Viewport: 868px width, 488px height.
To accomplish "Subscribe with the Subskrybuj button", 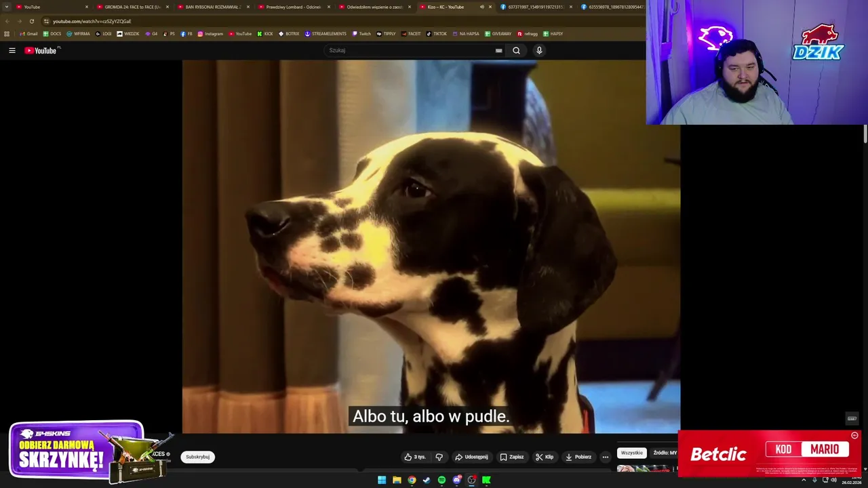I will tap(197, 457).
